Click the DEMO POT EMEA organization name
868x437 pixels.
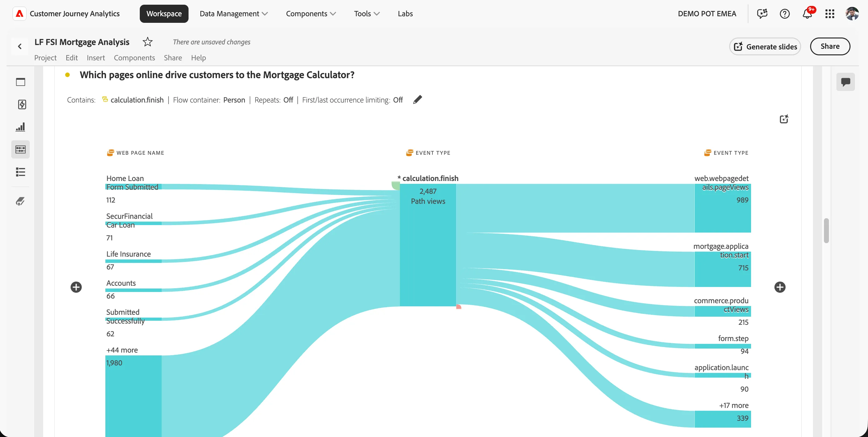point(707,13)
